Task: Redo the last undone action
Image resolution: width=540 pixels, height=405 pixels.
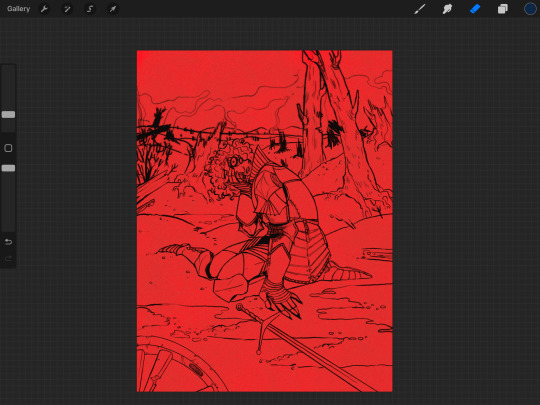Action: point(8,259)
